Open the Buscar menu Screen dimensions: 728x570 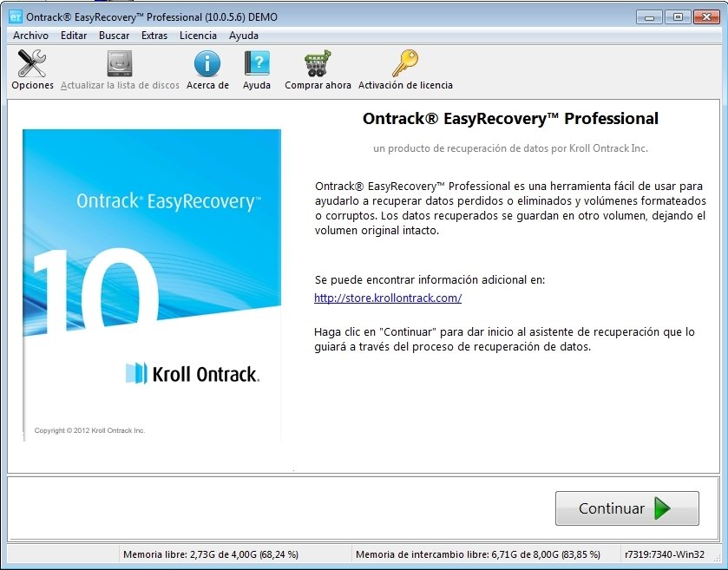point(115,36)
